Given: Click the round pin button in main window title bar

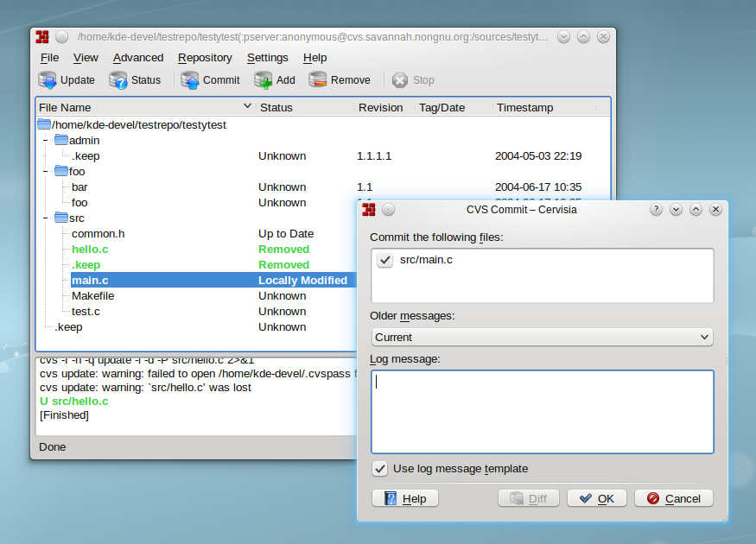Looking at the screenshot, I should 61,37.
